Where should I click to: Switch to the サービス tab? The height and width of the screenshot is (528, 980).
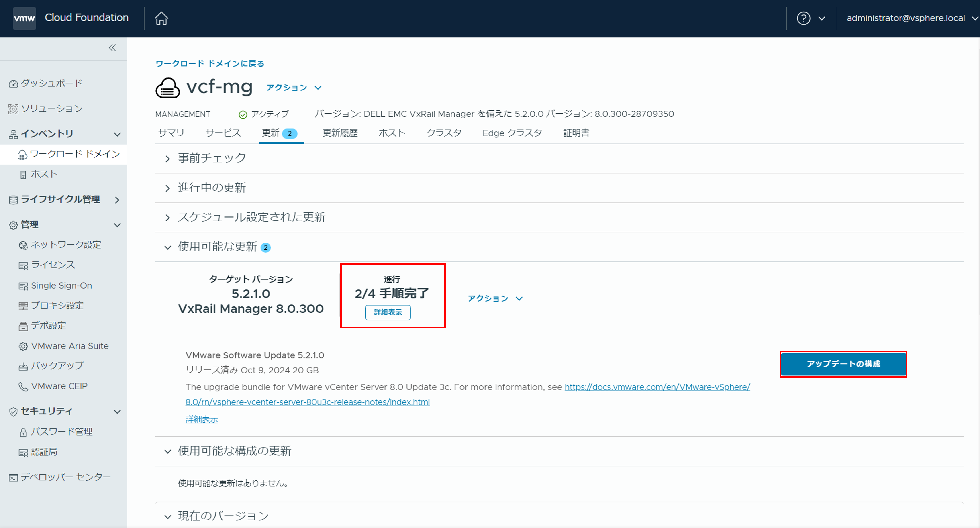click(x=223, y=133)
